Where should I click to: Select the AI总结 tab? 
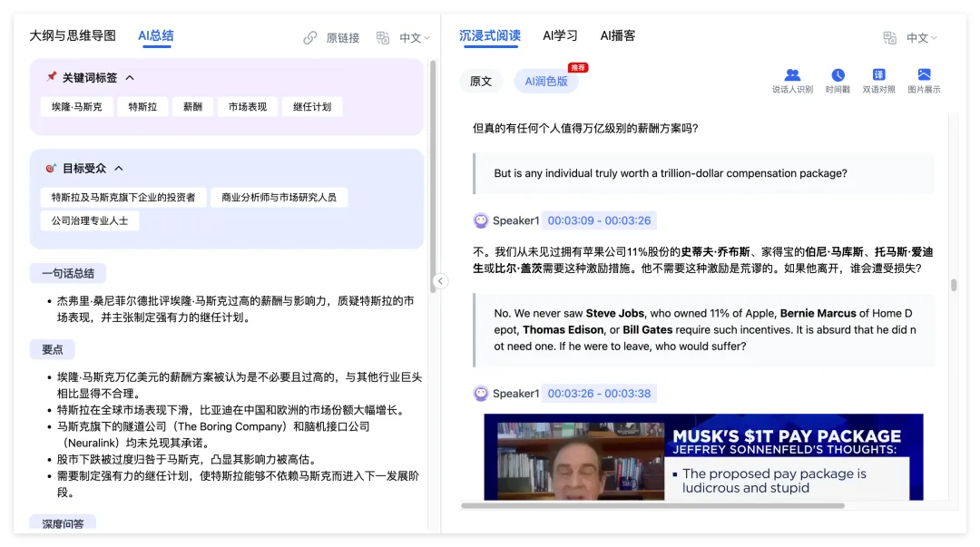(156, 35)
